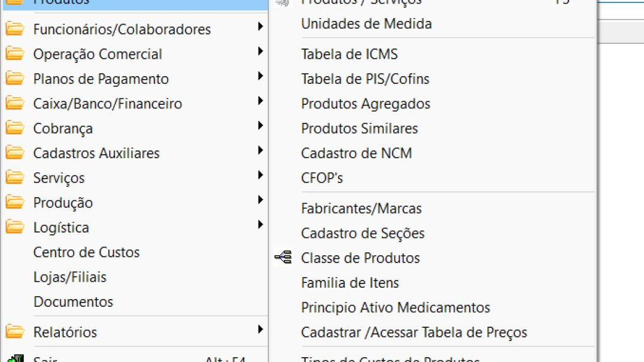Click the Caixa/Banco/Financeiro folder icon
The image size is (644, 362).
(x=14, y=103)
